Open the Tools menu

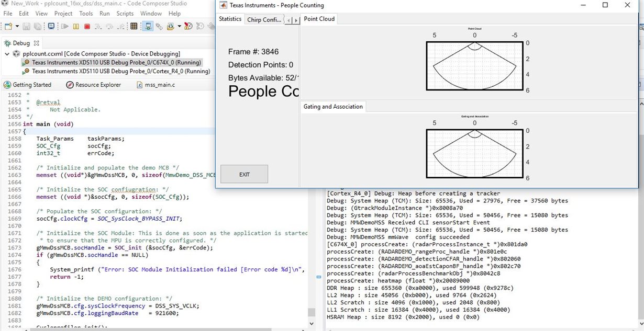pos(86,13)
